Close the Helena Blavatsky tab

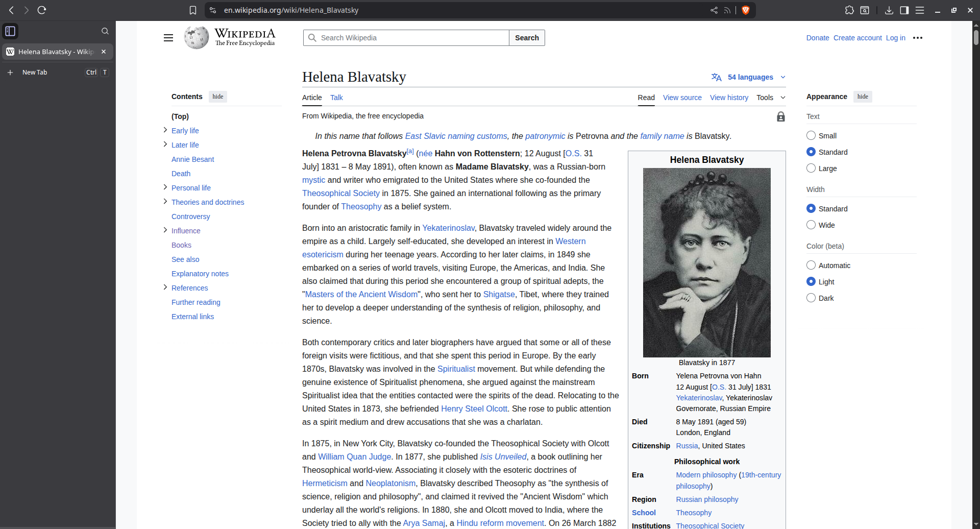coord(104,52)
